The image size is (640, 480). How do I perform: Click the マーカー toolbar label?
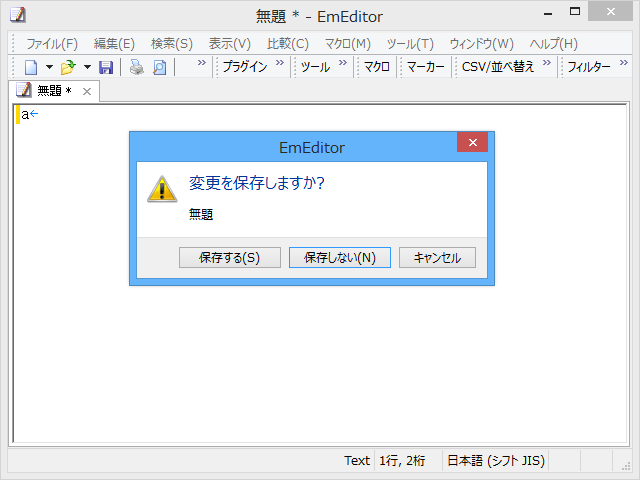425,67
